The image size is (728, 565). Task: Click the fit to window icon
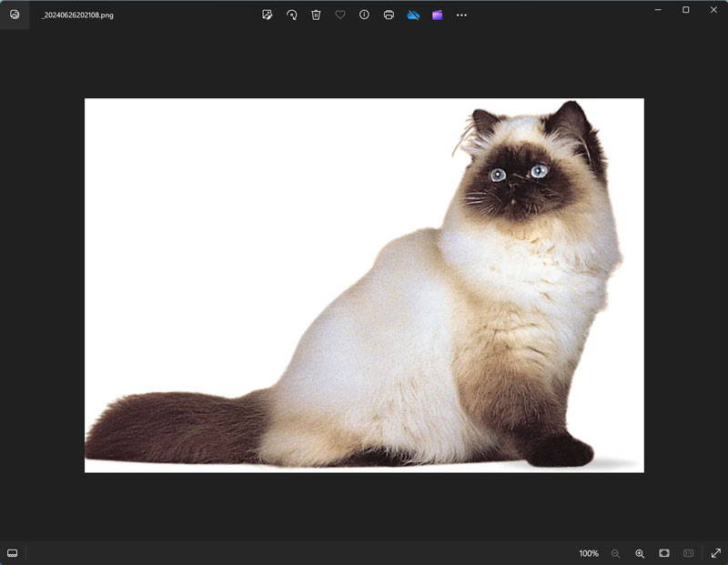664,553
